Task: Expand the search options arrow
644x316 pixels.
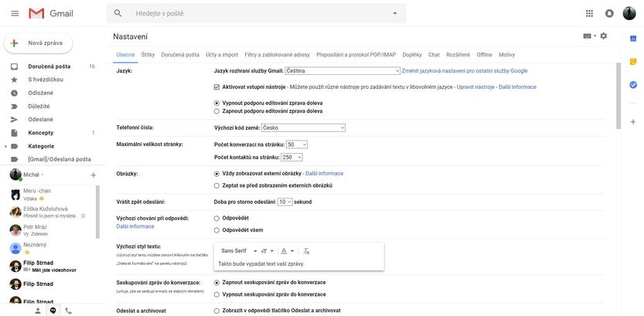Action: coord(395,14)
